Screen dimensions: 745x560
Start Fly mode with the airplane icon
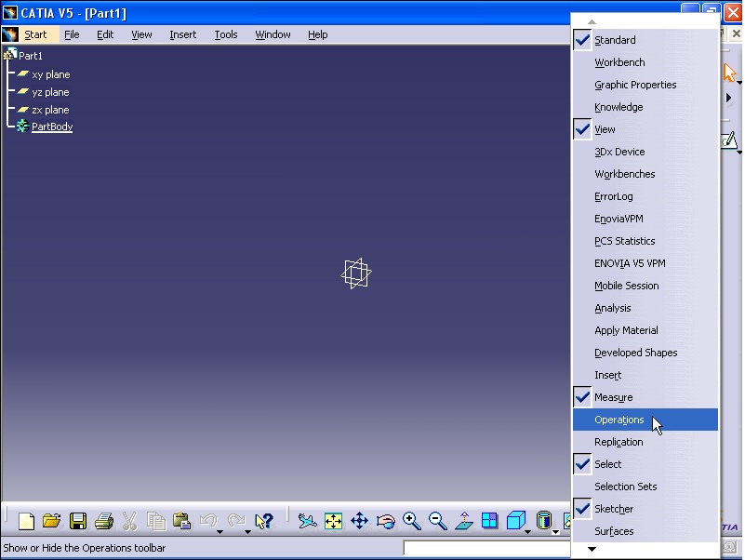[x=308, y=521]
